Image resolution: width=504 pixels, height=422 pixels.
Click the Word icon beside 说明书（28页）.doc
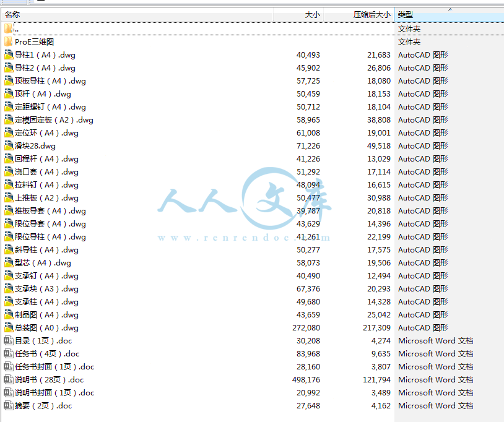8,379
